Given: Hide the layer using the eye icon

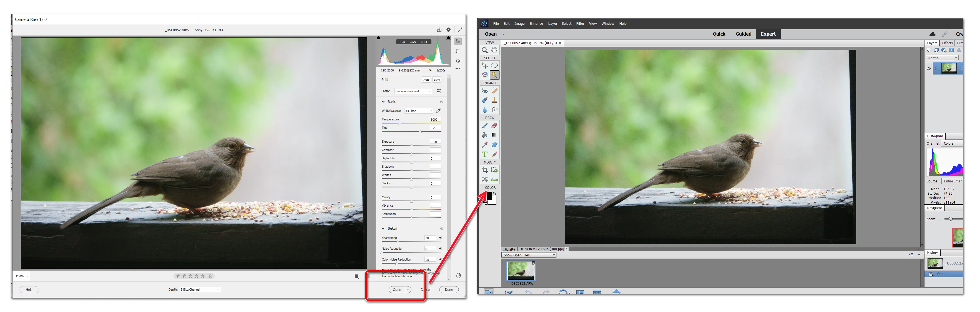Looking at the screenshot, I should point(928,69).
